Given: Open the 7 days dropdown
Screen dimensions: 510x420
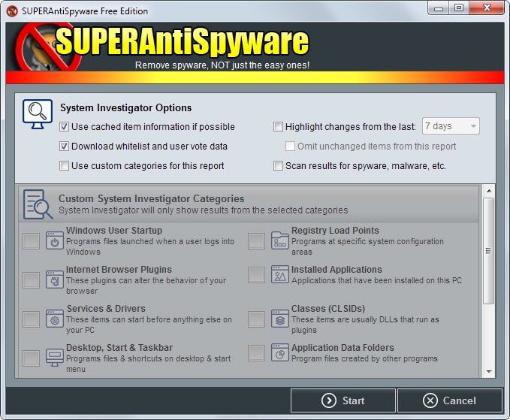Looking at the screenshot, I should [451, 126].
